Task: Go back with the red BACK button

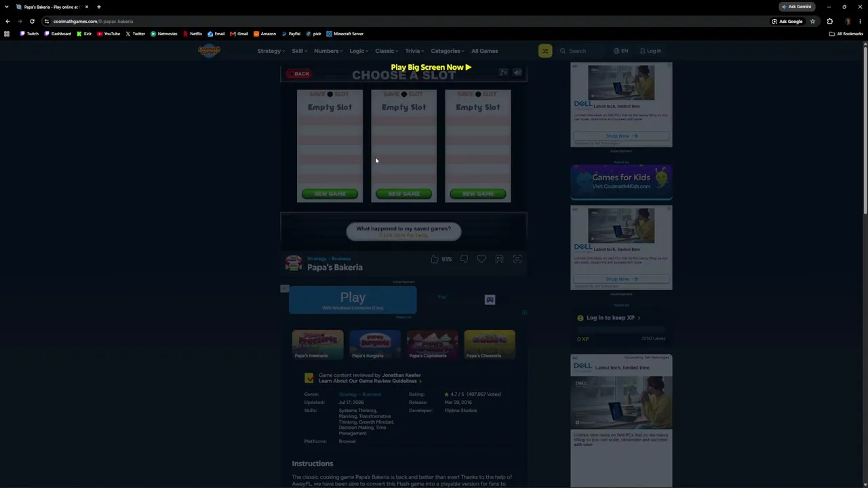Action: [298, 74]
